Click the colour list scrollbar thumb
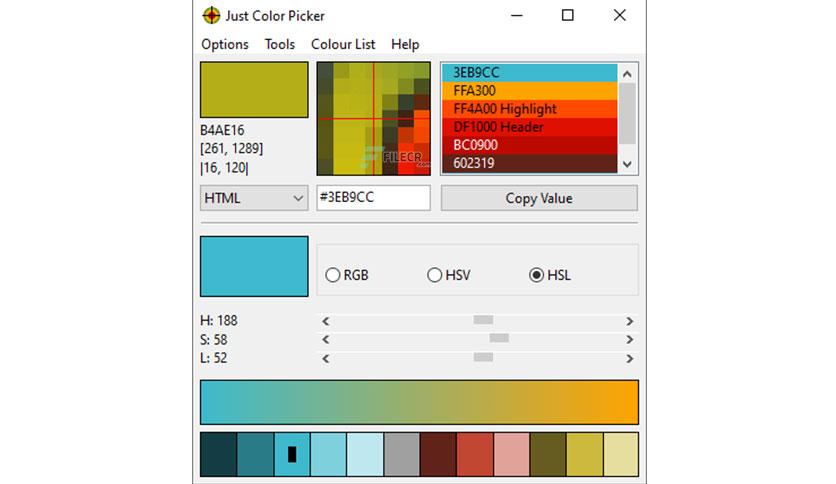The width and height of the screenshot is (836, 484). click(x=627, y=114)
